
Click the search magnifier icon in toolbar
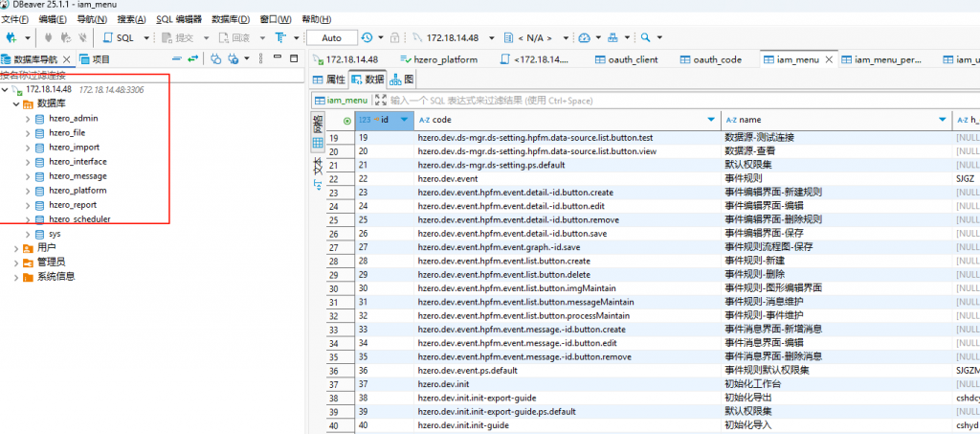point(646,38)
